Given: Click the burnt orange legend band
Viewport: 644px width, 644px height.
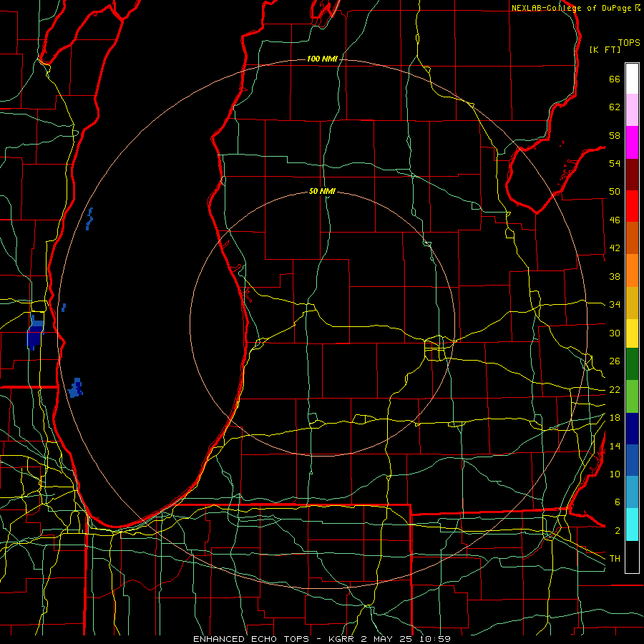Looking at the screenshot, I should point(632,238).
